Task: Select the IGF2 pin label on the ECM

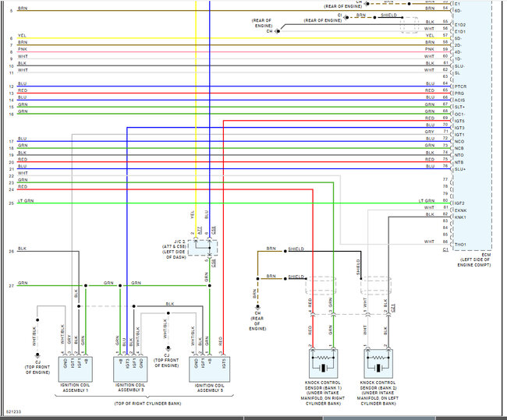Action: pos(459,203)
